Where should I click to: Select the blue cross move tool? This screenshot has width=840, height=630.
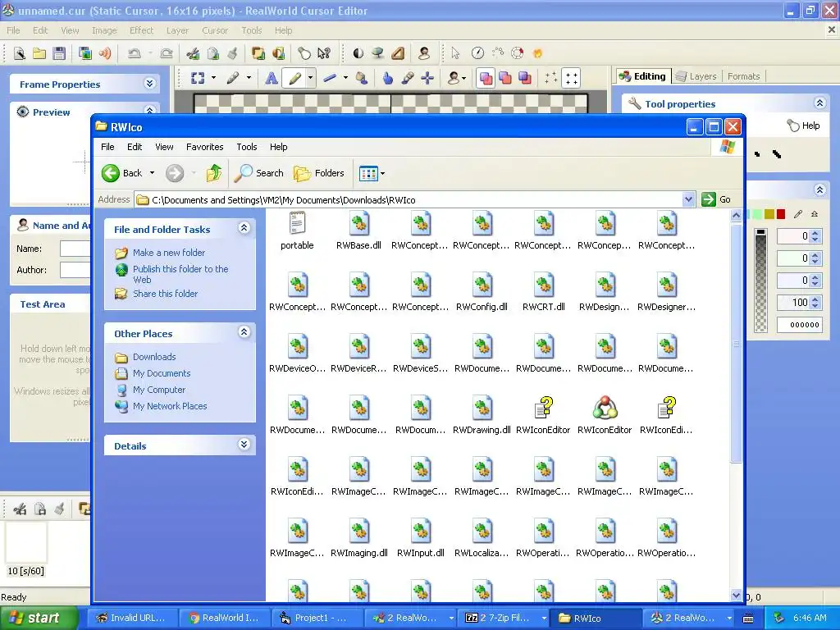tap(427, 78)
